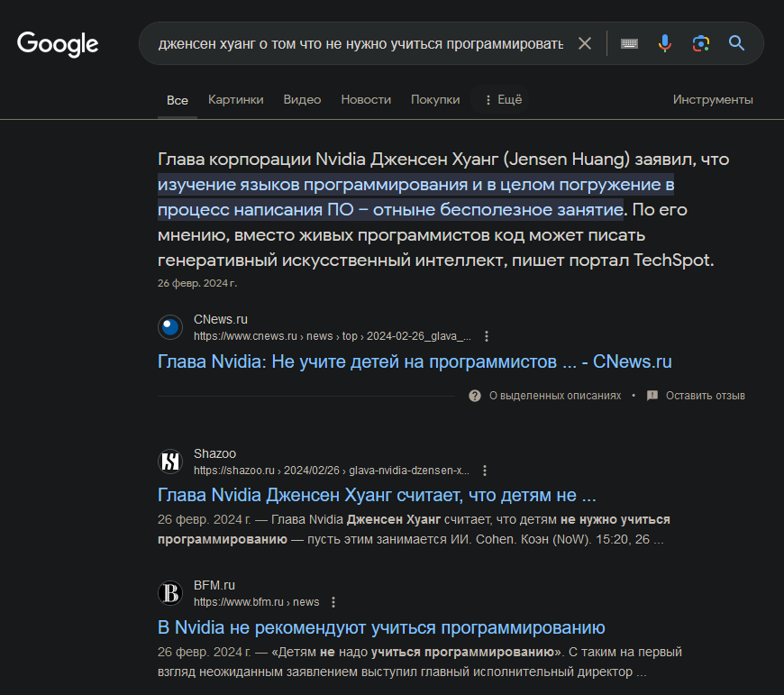
Task: Start voice search with microphone icon
Action: [x=664, y=43]
